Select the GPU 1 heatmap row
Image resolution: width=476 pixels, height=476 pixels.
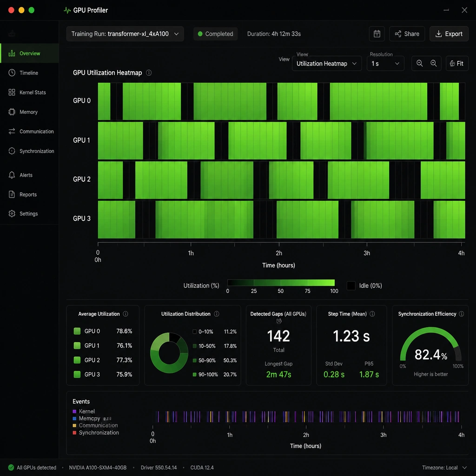click(x=281, y=140)
